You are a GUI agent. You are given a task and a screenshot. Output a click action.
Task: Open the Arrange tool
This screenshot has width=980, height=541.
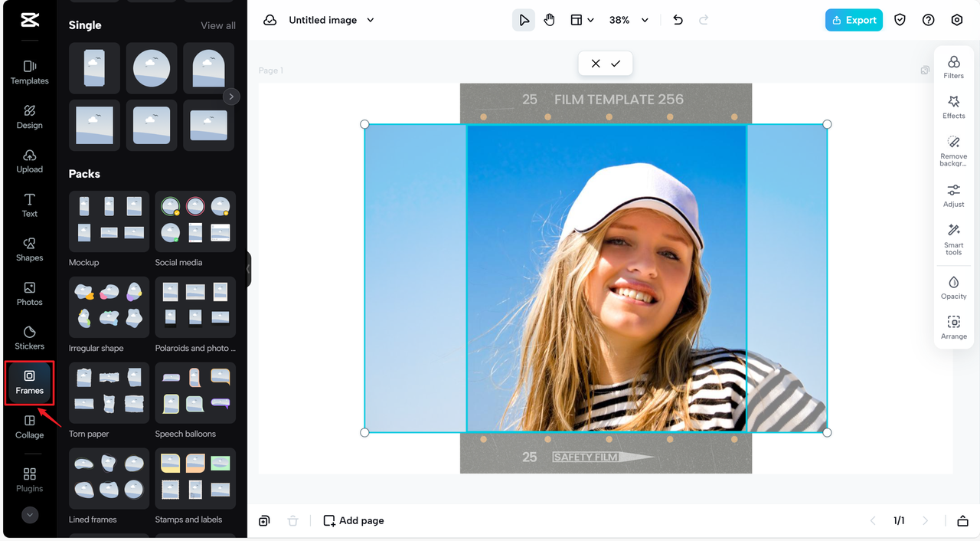954,327
